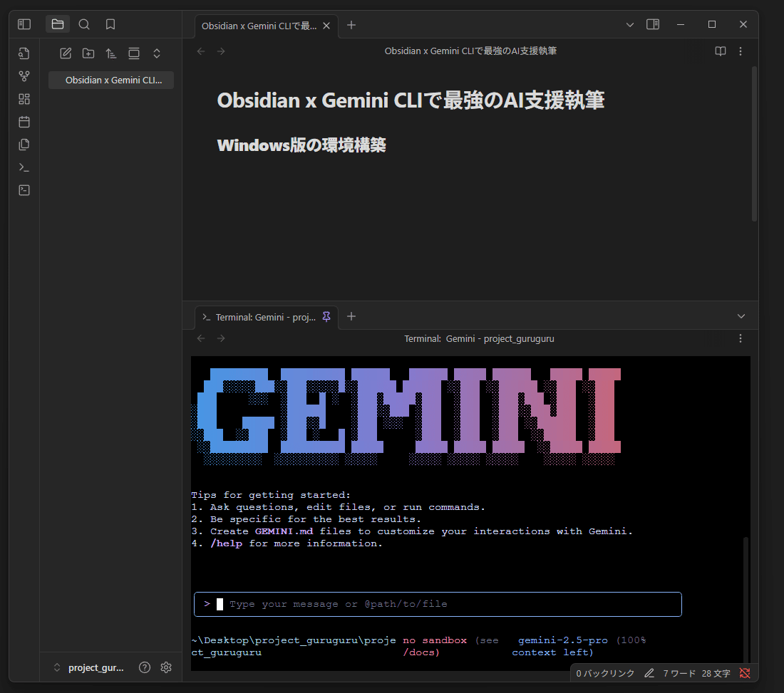Viewport: 784px width, 693px height.
Task: Create a new note in the file explorer
Action: pos(66,53)
